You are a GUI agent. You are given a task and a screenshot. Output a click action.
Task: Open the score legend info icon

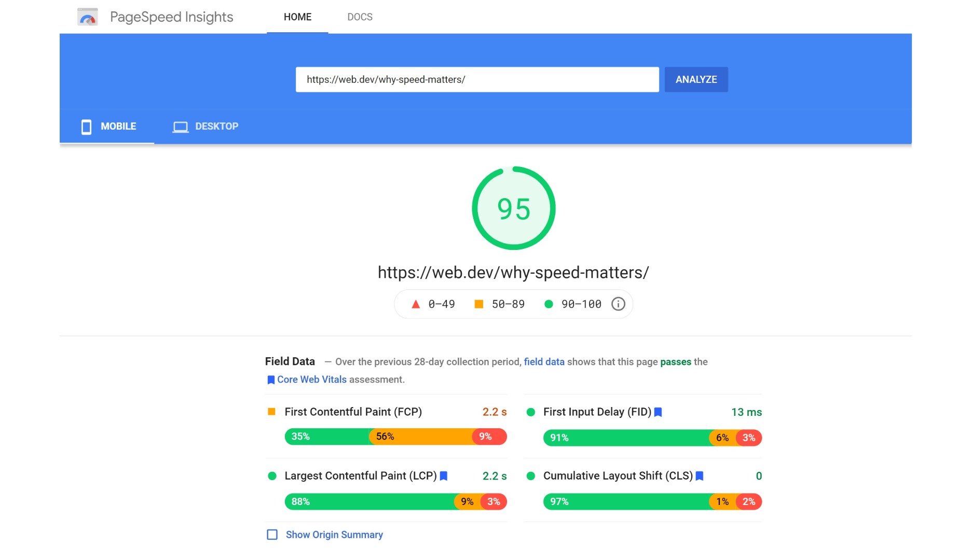pos(618,304)
